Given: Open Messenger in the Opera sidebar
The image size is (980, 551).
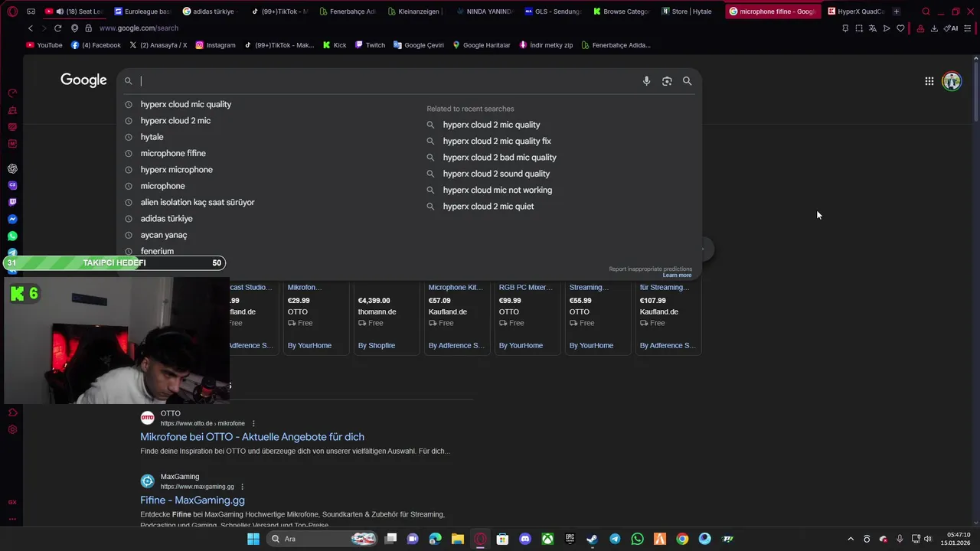Looking at the screenshot, I should point(12,219).
